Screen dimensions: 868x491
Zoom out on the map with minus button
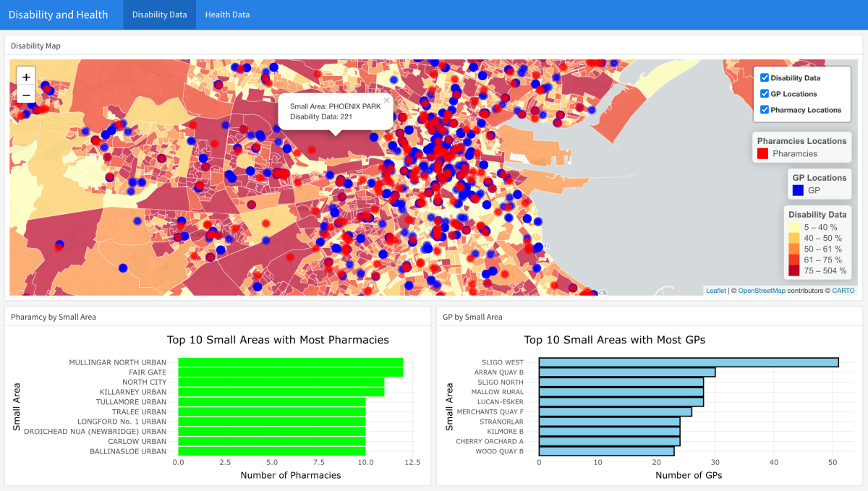[25, 95]
